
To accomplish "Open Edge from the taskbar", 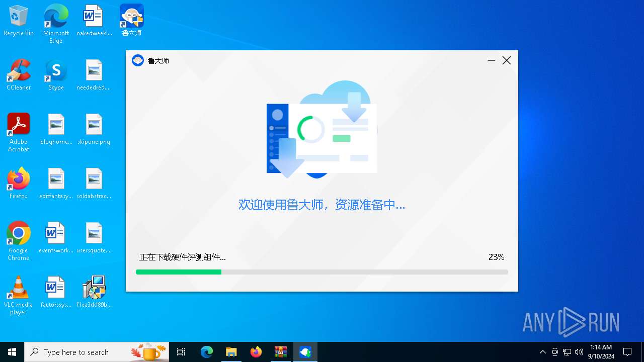I will point(207,352).
